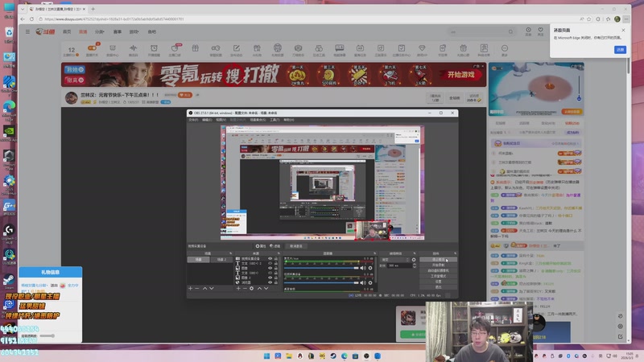The height and width of the screenshot is (362, 644).
Task: Click the start virtual camera button
Action: 438,270
